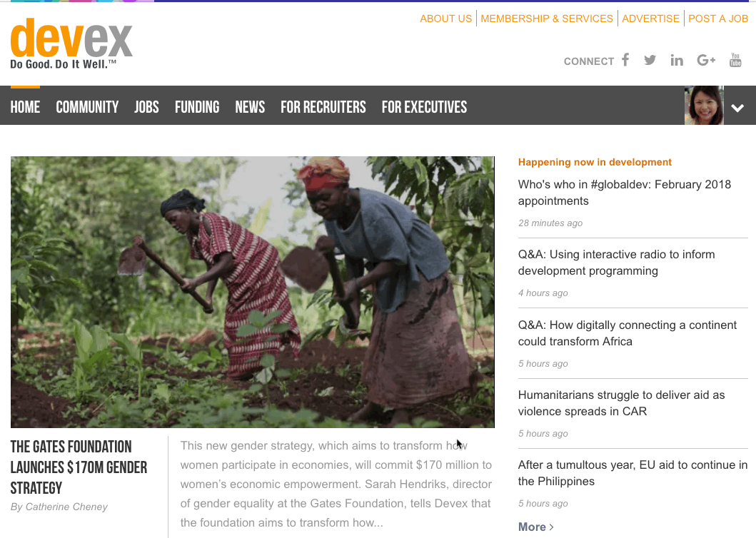Open Membership & Services link
Viewport: 756px width, 538px height.
(547, 19)
